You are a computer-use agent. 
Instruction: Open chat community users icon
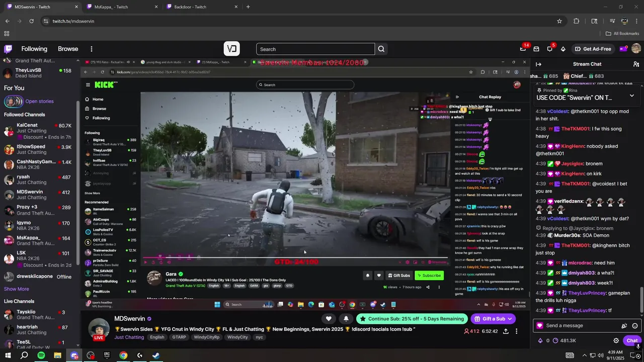[x=636, y=64]
